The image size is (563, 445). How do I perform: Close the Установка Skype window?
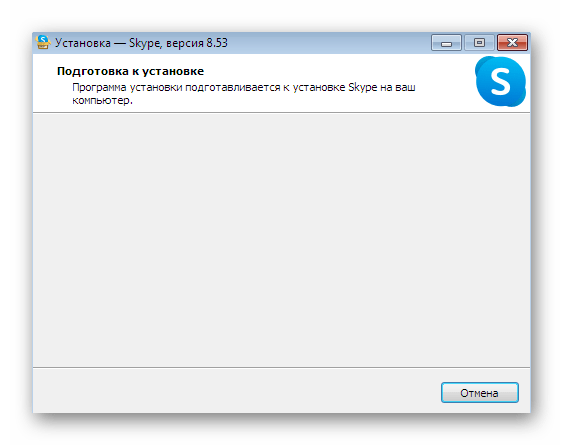[512, 43]
